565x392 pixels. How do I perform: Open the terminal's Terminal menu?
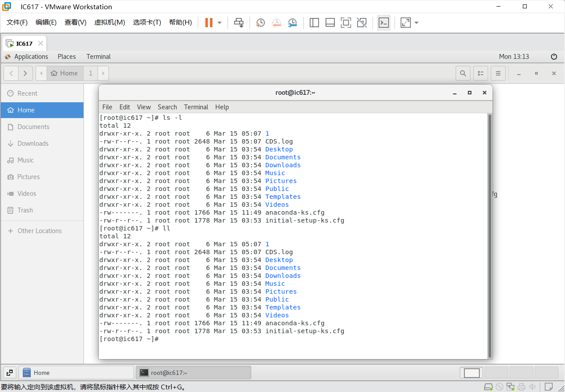click(x=196, y=107)
